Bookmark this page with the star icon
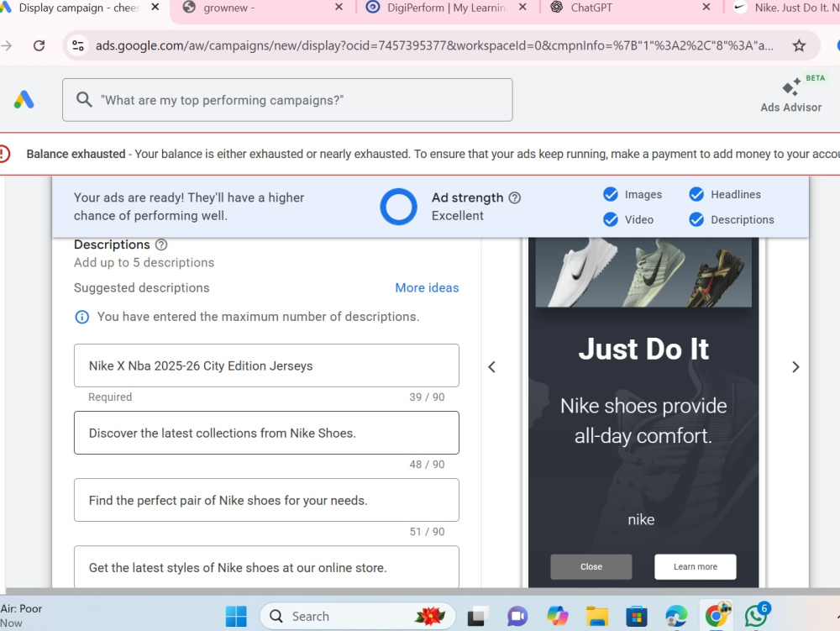 (x=799, y=45)
